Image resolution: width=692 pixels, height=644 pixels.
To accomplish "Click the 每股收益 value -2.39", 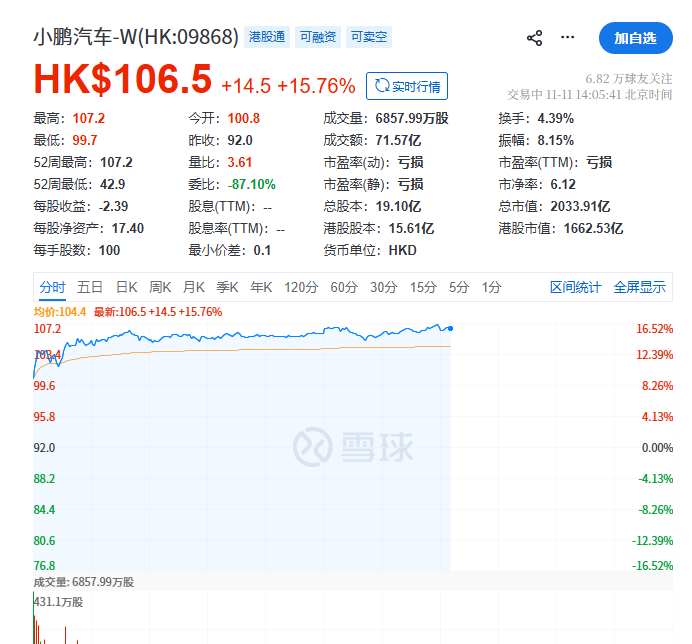I will [x=113, y=206].
